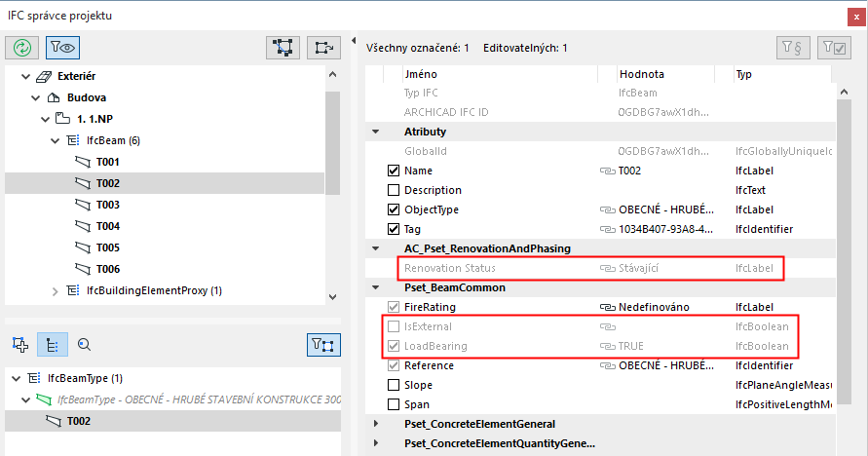Click the magnifier search icon
This screenshot has height=456, width=868.
coord(84,343)
